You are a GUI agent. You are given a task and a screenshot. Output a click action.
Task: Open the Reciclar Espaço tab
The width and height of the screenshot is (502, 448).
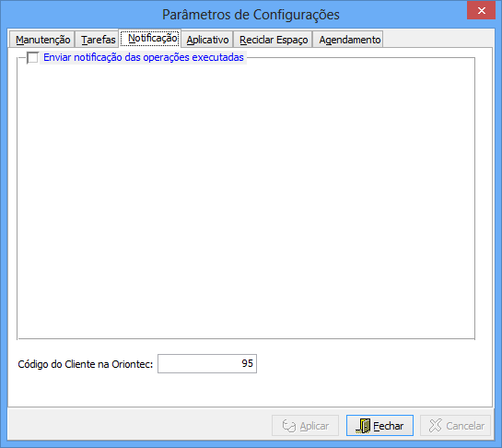coord(274,40)
